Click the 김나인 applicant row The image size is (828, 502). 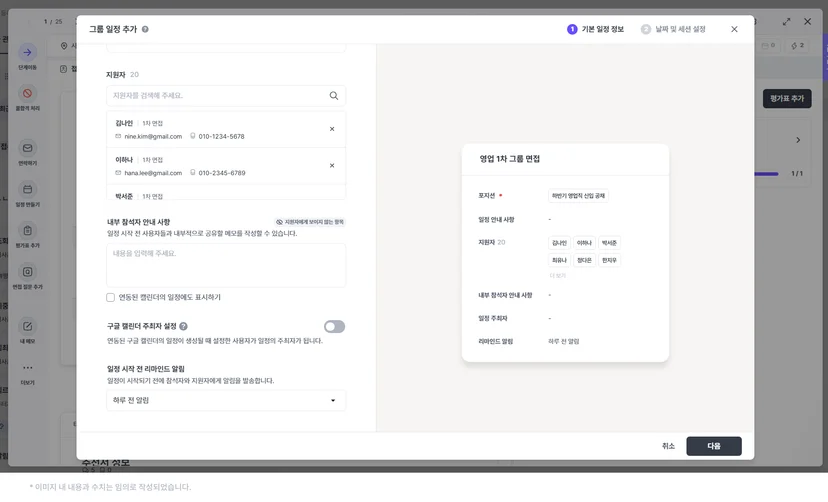click(x=226, y=129)
